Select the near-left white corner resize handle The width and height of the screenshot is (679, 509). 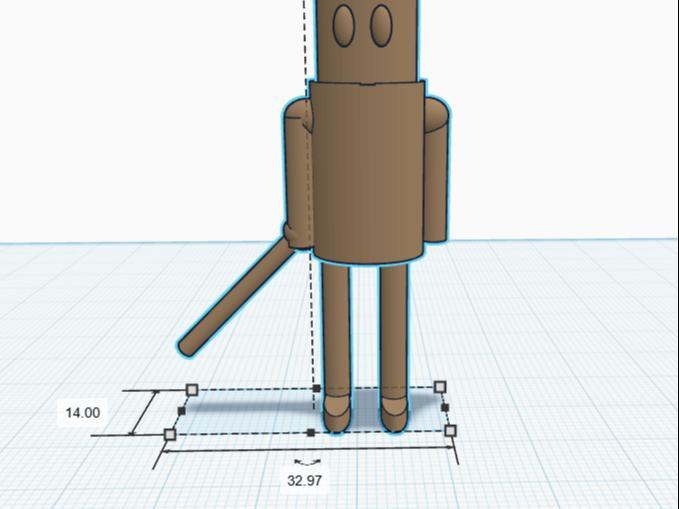pyautogui.click(x=170, y=434)
